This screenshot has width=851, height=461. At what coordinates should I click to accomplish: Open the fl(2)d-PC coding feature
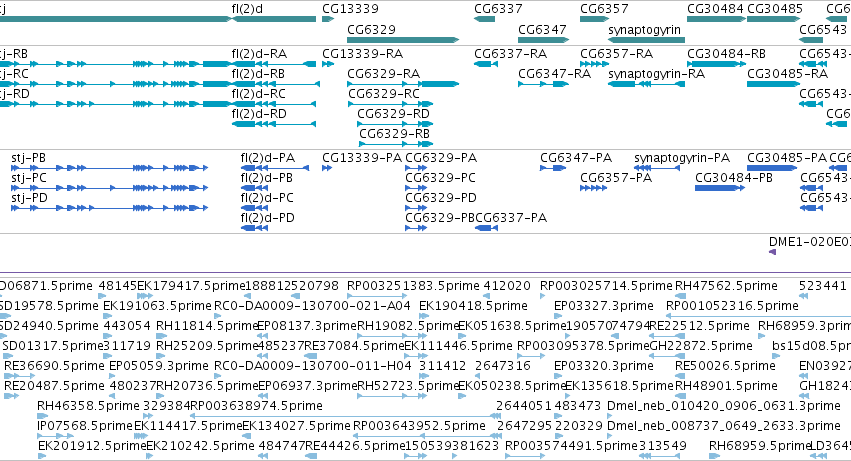(255, 209)
